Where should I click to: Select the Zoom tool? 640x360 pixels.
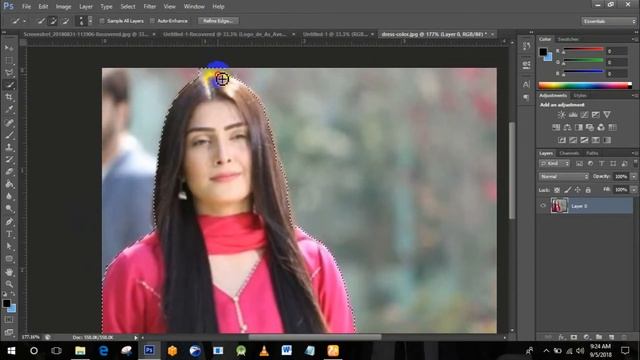9,284
